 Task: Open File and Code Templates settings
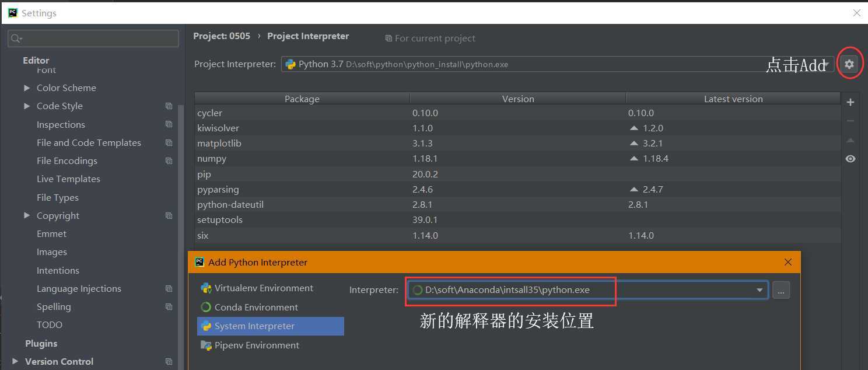tap(89, 142)
